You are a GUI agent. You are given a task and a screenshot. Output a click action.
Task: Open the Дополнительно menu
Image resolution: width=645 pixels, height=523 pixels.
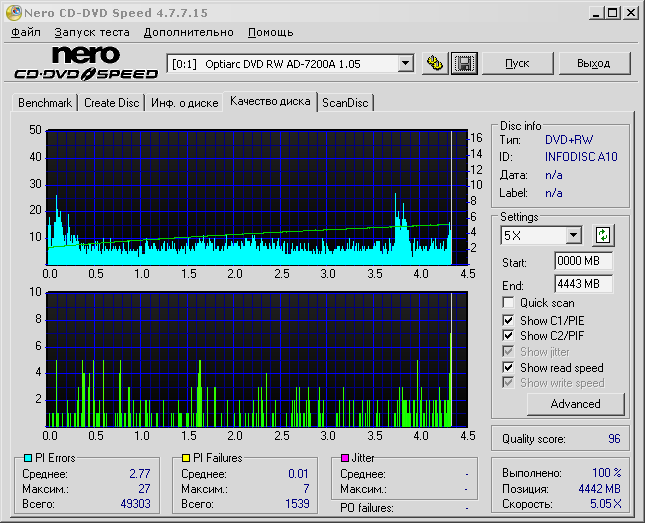click(x=189, y=32)
